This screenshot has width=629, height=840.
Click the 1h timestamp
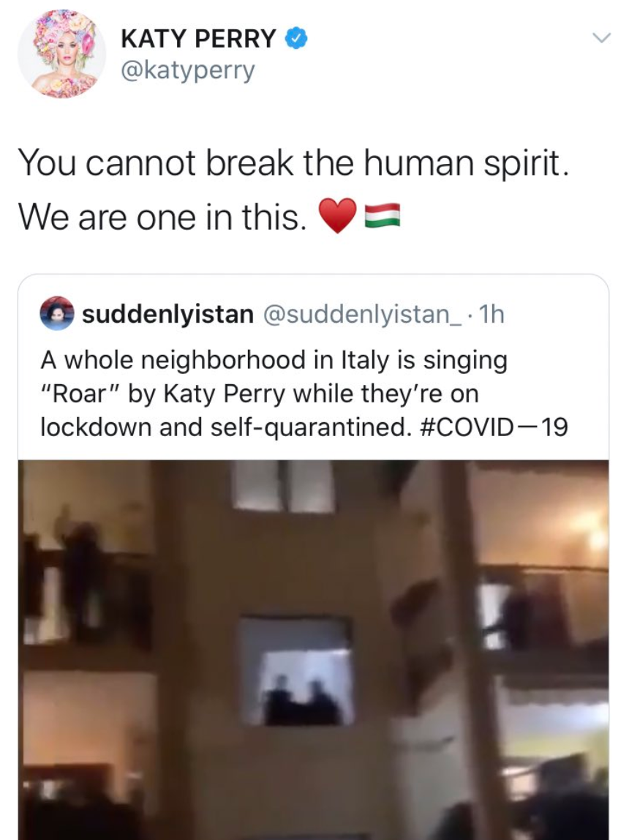491,315
